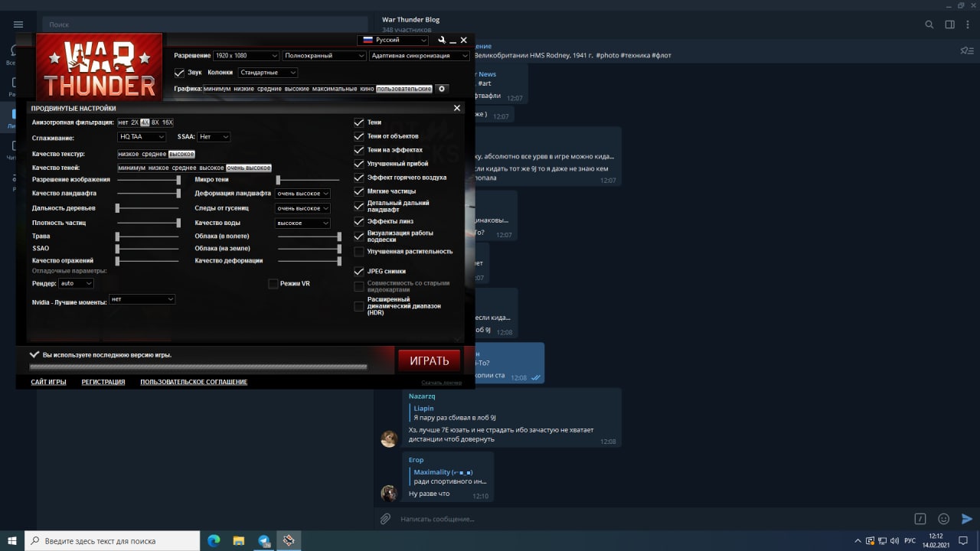
Task: Adjust Микро тени slider
Action: [x=309, y=180]
